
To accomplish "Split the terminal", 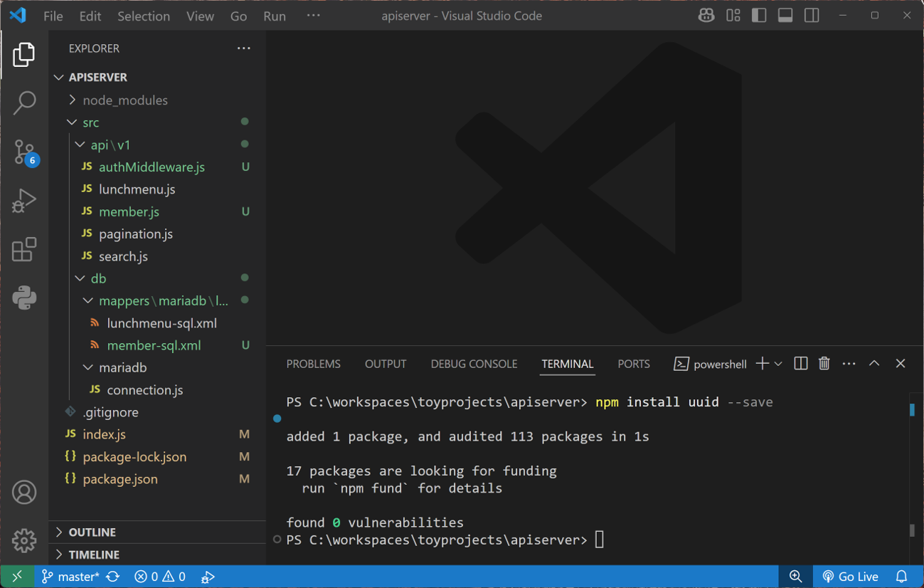I will 801,364.
